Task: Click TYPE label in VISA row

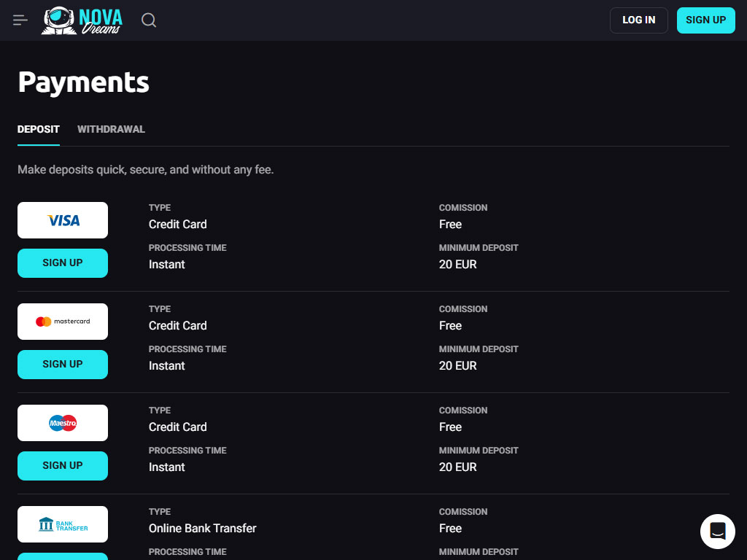Action: pyautogui.click(x=160, y=208)
